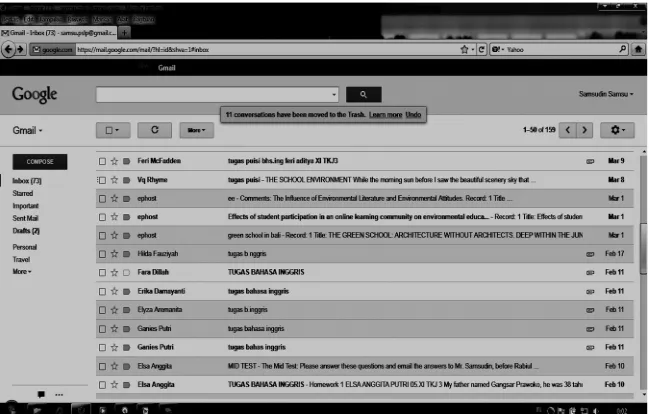Click the Gmail search magnifier button
Viewport: 650px width, 414px height.
pos(364,94)
